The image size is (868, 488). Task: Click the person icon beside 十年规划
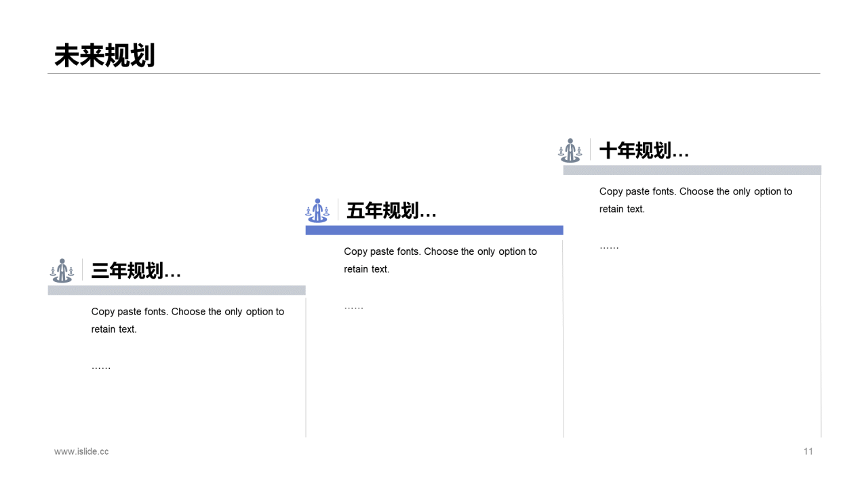(x=570, y=150)
